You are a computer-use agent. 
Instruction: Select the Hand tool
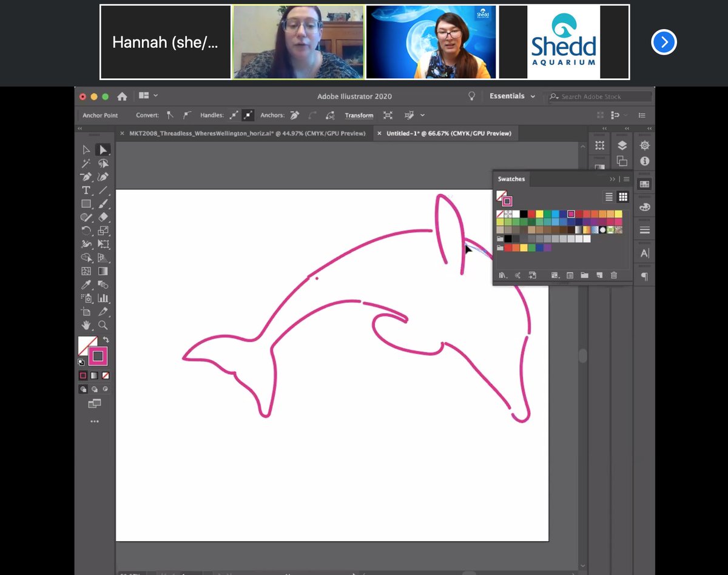click(x=86, y=325)
